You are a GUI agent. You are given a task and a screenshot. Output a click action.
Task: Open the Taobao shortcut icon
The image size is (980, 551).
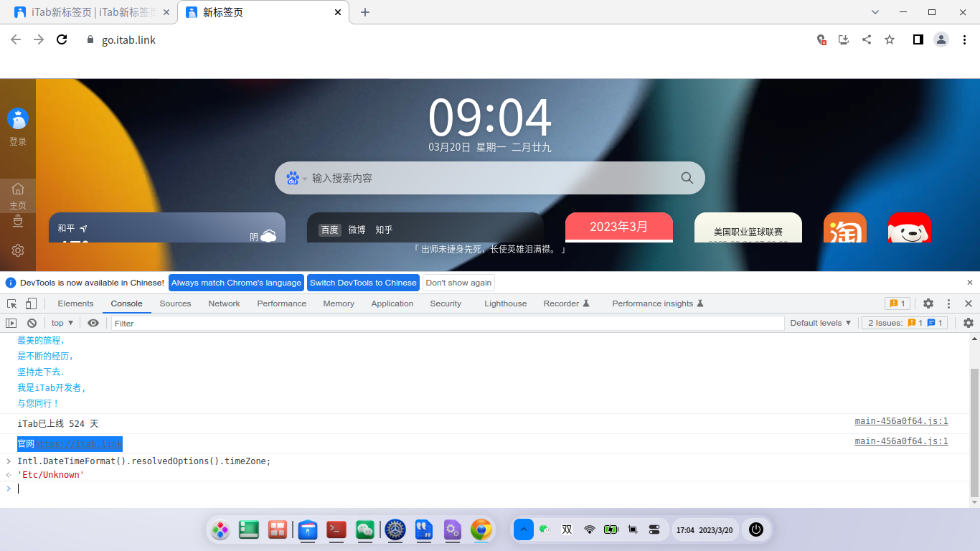(845, 227)
